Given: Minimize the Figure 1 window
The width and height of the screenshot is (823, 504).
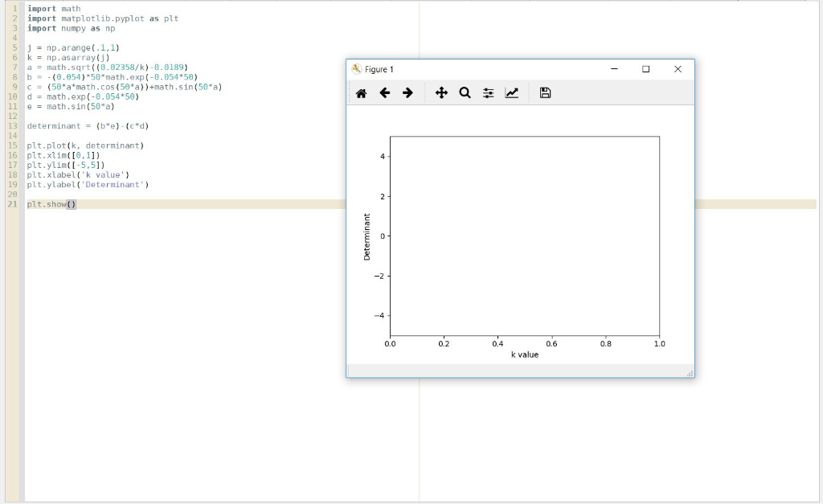Looking at the screenshot, I should click(x=614, y=69).
